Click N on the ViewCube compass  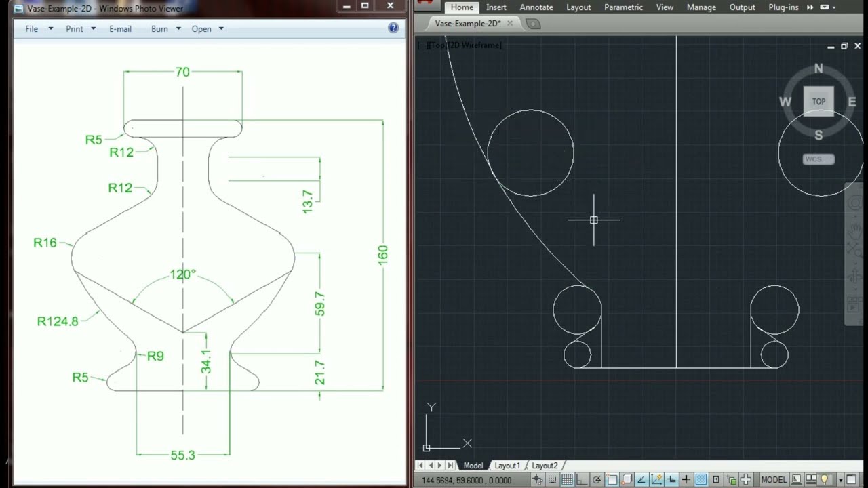[818, 68]
